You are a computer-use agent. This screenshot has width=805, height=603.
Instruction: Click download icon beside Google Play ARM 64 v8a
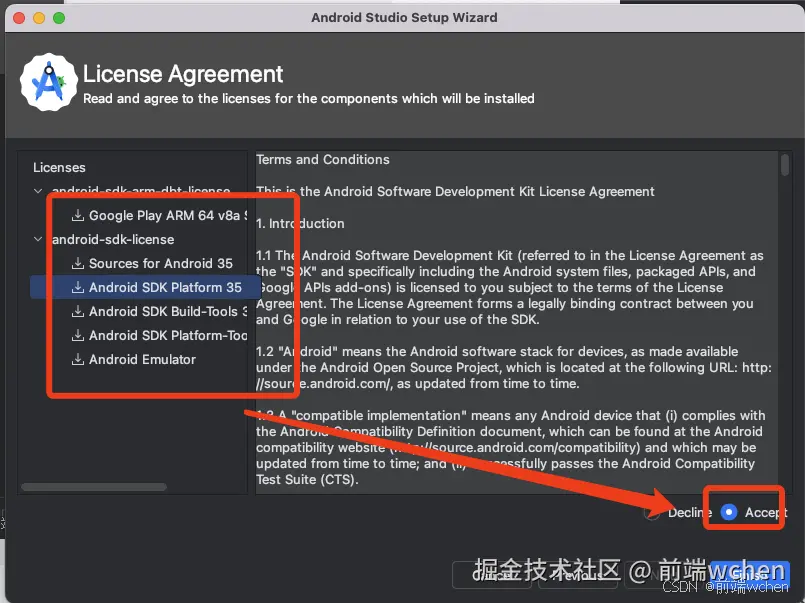(78, 215)
